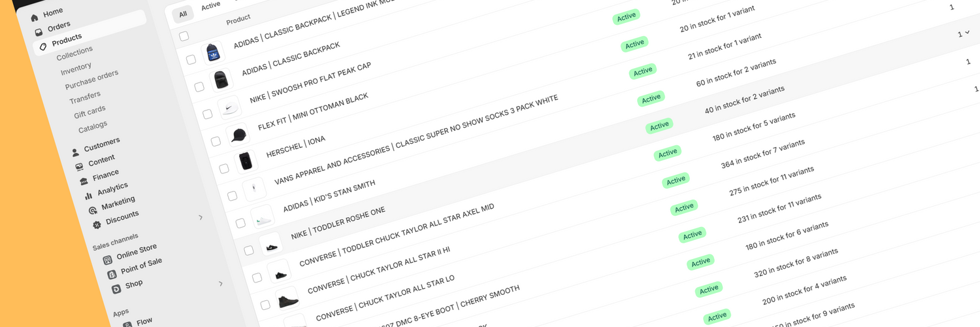The height and width of the screenshot is (327, 980).
Task: Click the Flow app icon
Action: [x=127, y=324]
